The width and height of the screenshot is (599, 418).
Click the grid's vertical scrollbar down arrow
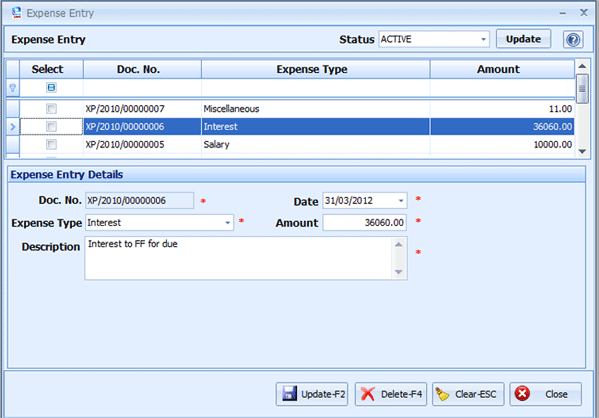point(582,151)
